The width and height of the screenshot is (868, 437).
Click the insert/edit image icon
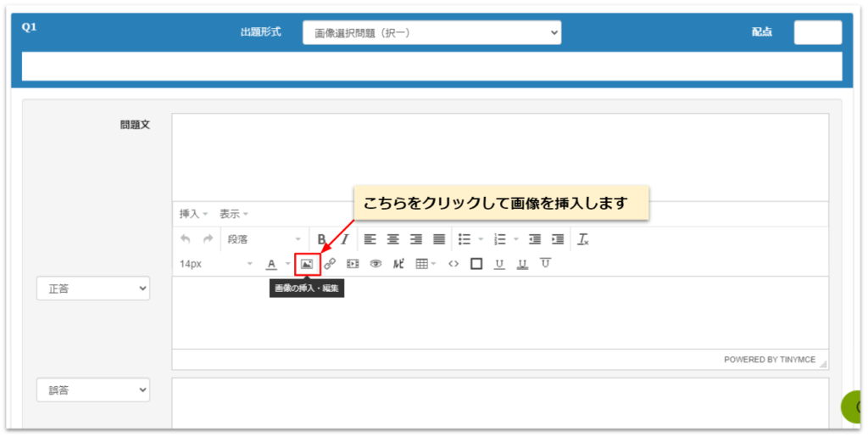[x=307, y=264]
